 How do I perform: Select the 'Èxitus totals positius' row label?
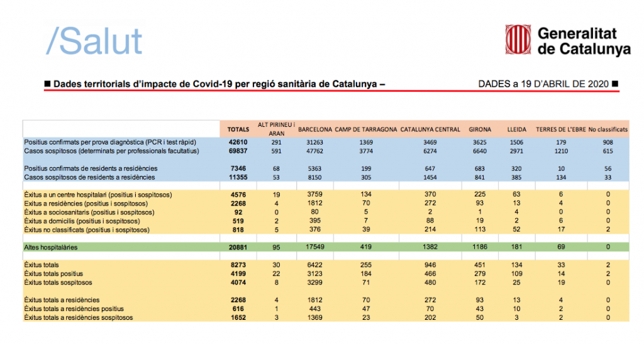[53, 273]
